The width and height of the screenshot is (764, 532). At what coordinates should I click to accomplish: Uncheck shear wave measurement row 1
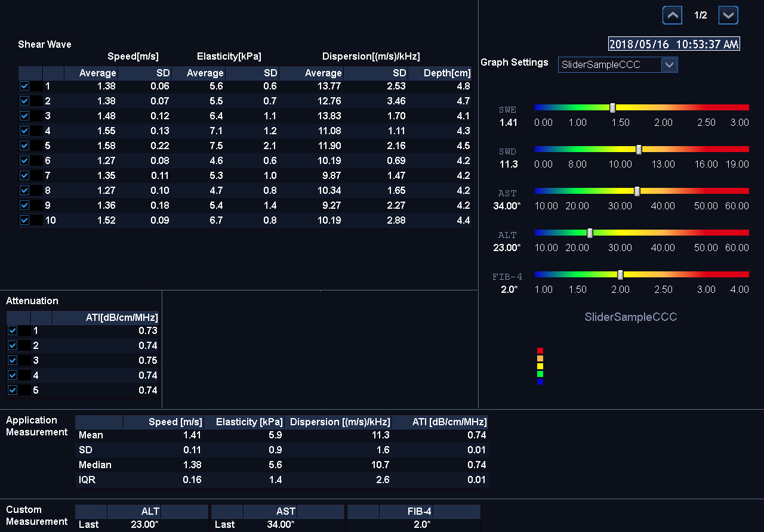click(24, 86)
